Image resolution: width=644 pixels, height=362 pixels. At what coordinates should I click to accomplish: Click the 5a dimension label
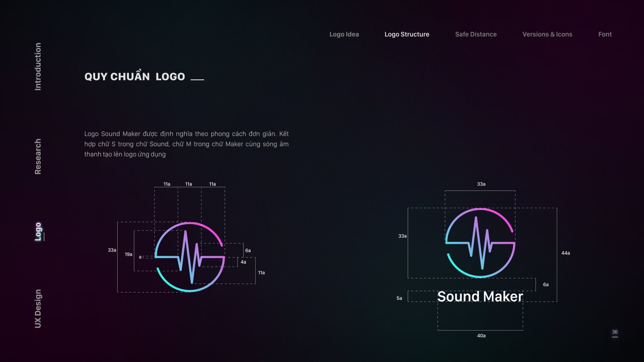399,298
